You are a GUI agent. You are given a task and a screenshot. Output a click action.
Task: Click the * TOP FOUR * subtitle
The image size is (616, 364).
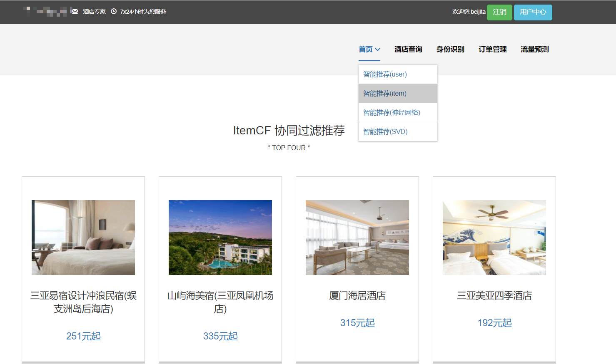point(289,148)
